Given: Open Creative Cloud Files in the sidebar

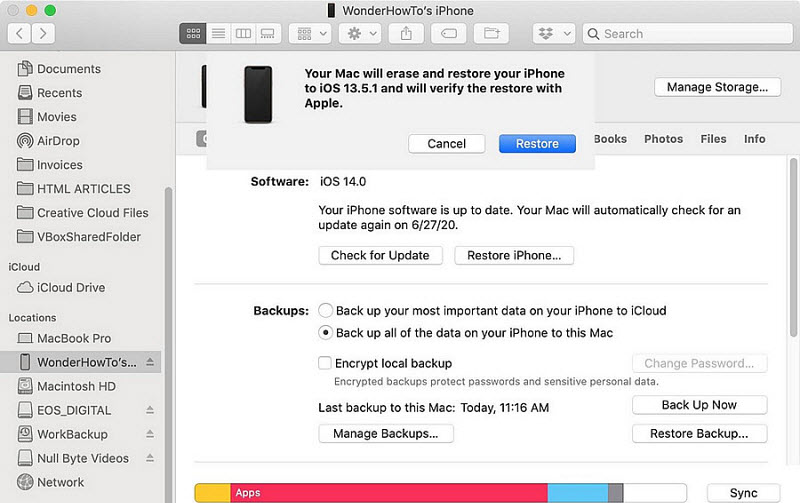Looking at the screenshot, I should coord(83,213).
